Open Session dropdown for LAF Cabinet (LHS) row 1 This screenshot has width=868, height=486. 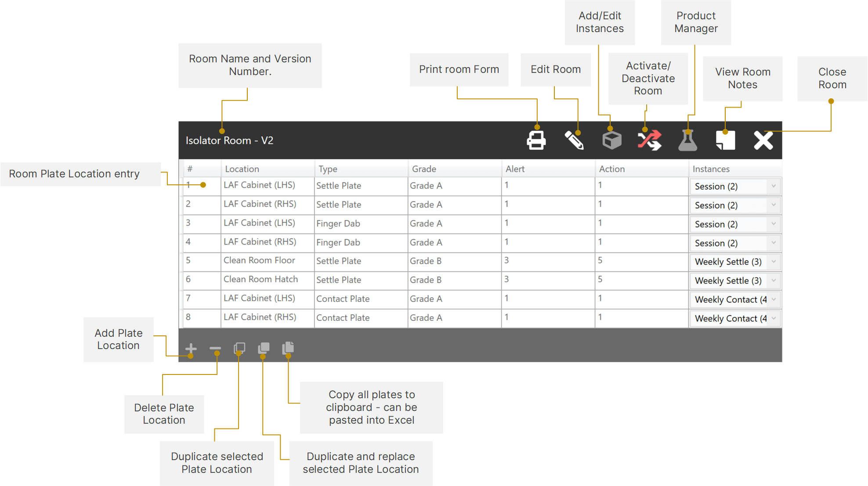click(x=773, y=186)
